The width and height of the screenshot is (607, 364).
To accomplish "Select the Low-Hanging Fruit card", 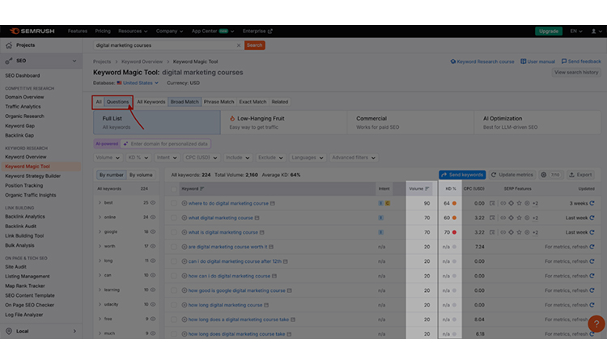I will (284, 123).
